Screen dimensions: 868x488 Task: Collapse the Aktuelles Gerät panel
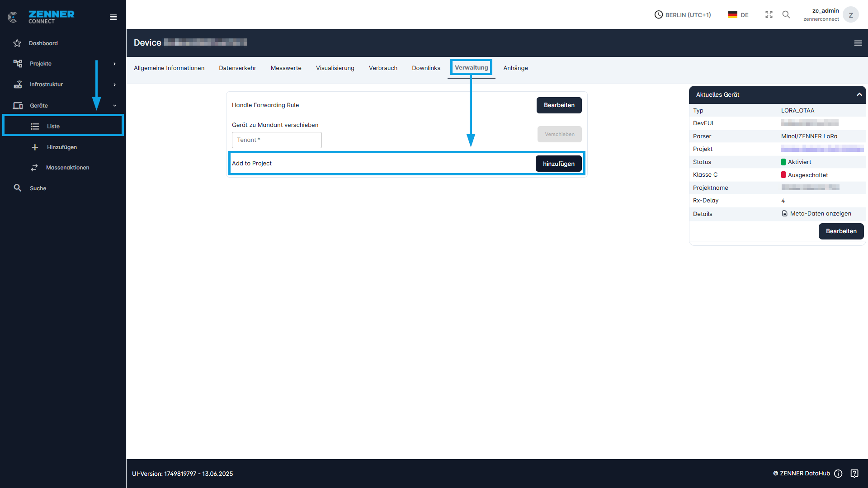click(x=859, y=94)
